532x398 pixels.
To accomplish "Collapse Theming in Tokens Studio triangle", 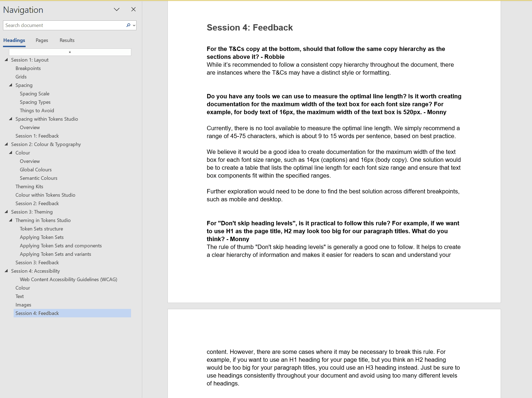I will coord(11,220).
